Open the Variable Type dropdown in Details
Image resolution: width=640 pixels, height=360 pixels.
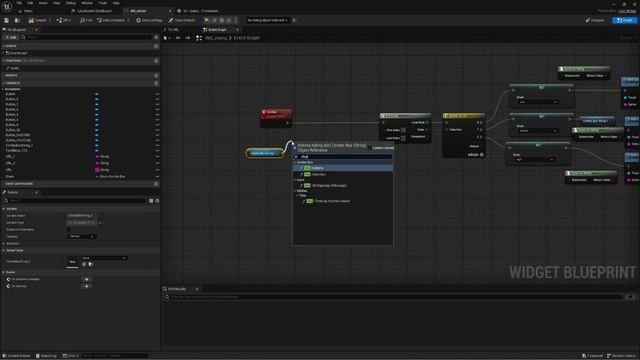(82, 222)
